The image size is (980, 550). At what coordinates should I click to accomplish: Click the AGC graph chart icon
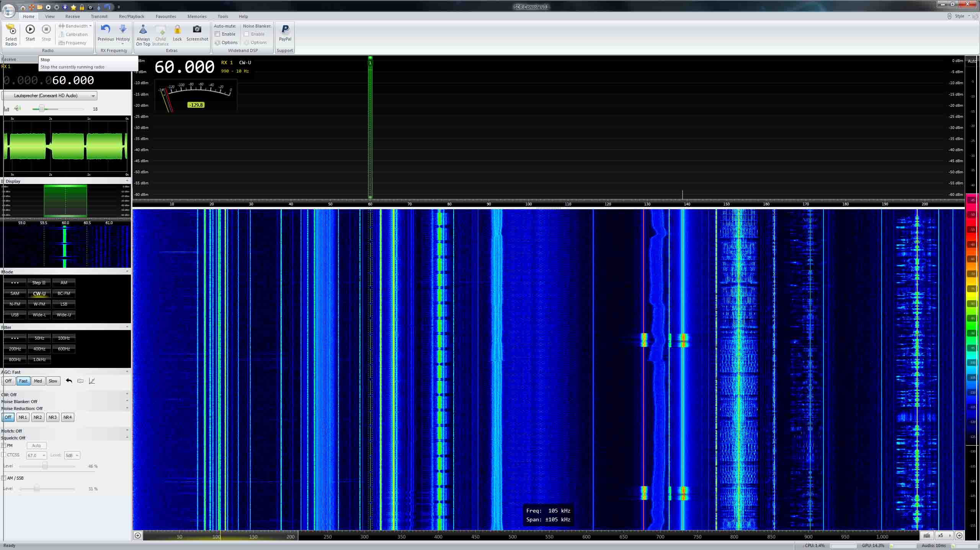(92, 381)
